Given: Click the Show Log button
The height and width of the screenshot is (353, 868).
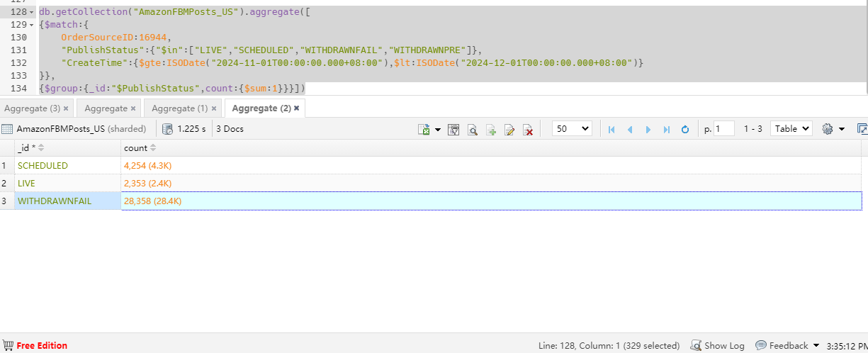Looking at the screenshot, I should 718,345.
